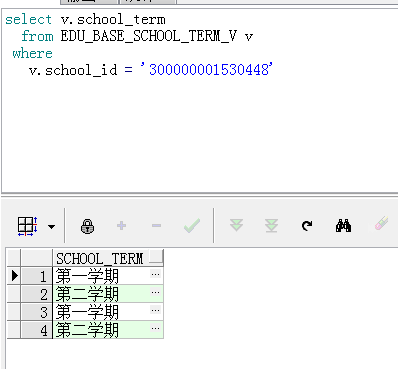The width and height of the screenshot is (398, 369).
Task: Click the 'from' keyword in SQL editor
Action: (37, 36)
